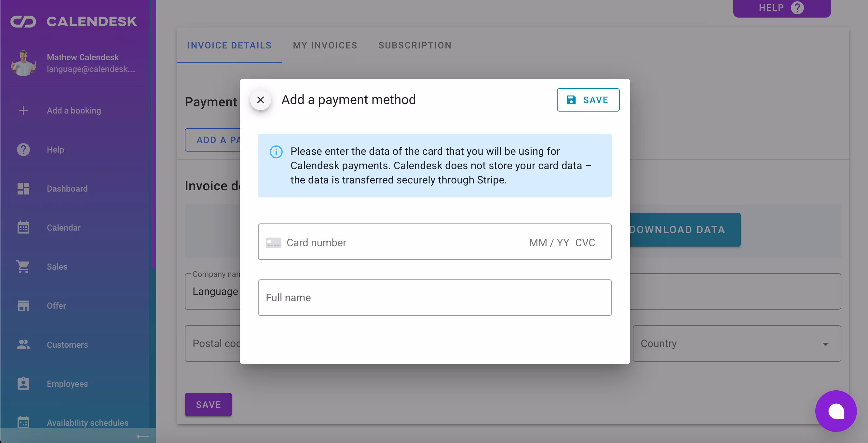The width and height of the screenshot is (868, 443).
Task: Select the Employees badge icon
Action: point(23,383)
